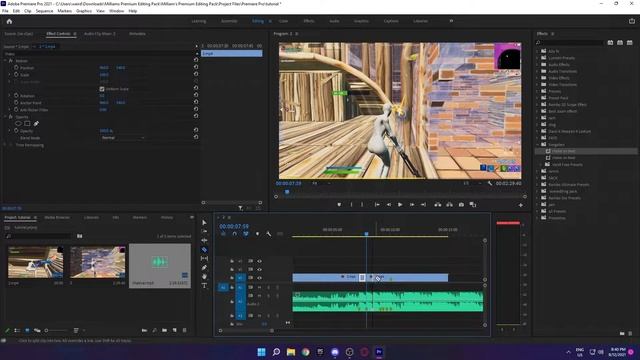Toggle top video track eye visibility
The image size is (640, 360).
[259, 261]
